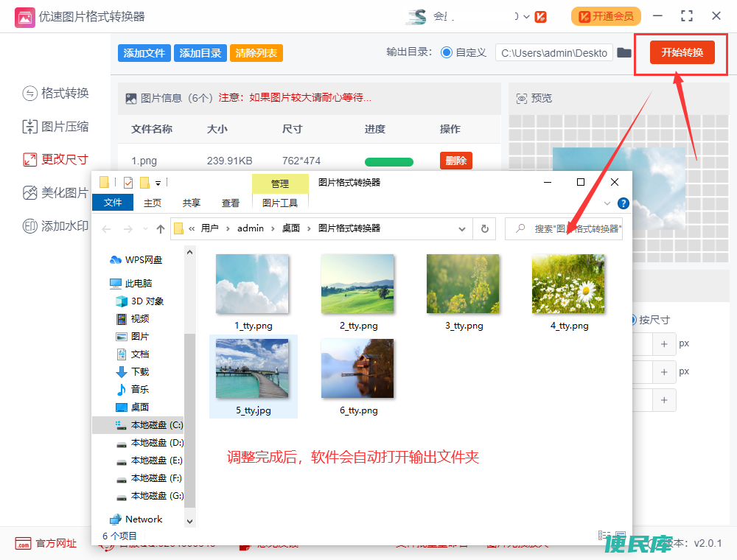Click the navigation pane scroll-down arrow
Viewport: 737px width, 560px height.
pyautogui.click(x=189, y=521)
